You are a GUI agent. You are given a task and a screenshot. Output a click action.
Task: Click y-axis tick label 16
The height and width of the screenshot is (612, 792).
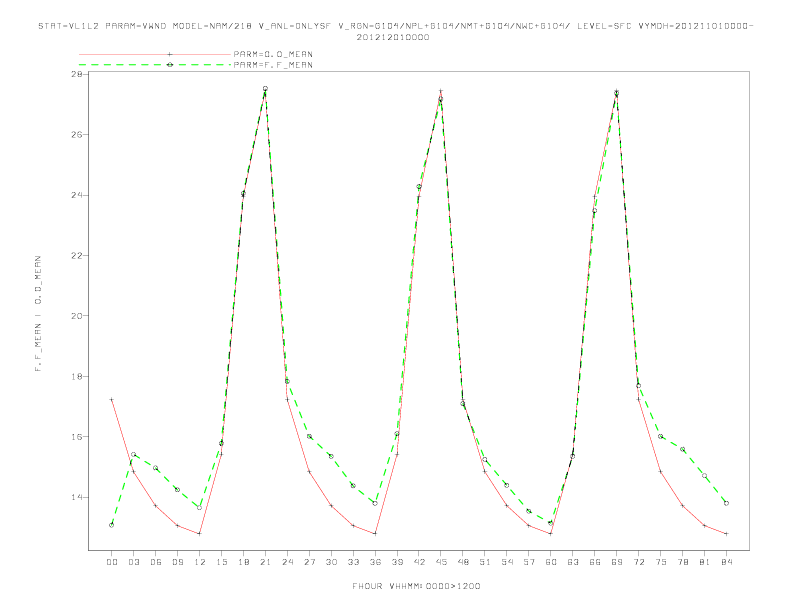pyautogui.click(x=77, y=436)
